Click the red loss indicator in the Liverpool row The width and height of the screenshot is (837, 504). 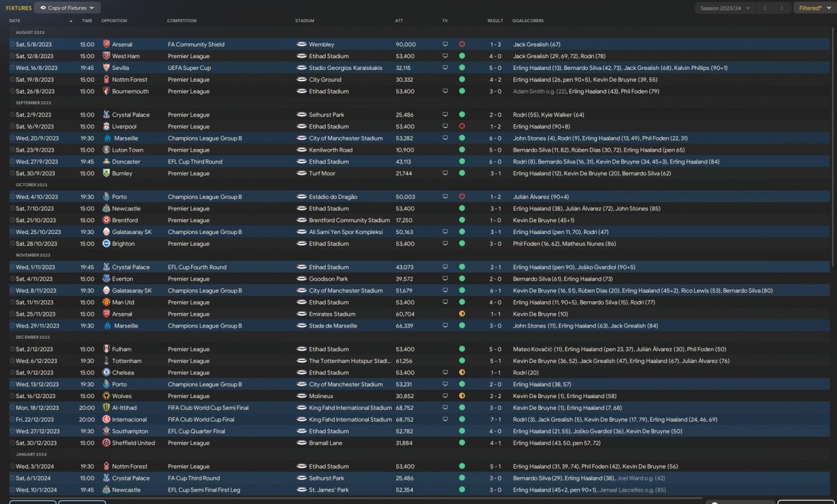pyautogui.click(x=462, y=127)
